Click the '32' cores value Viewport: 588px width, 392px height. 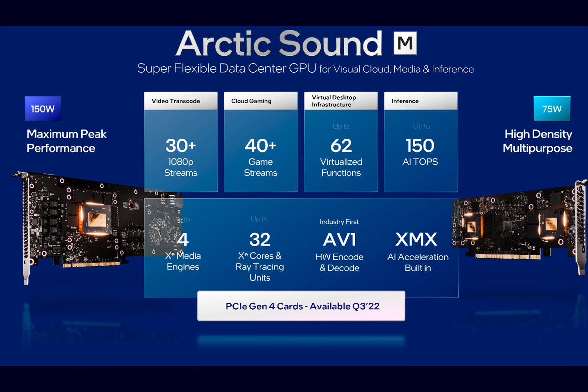260,240
